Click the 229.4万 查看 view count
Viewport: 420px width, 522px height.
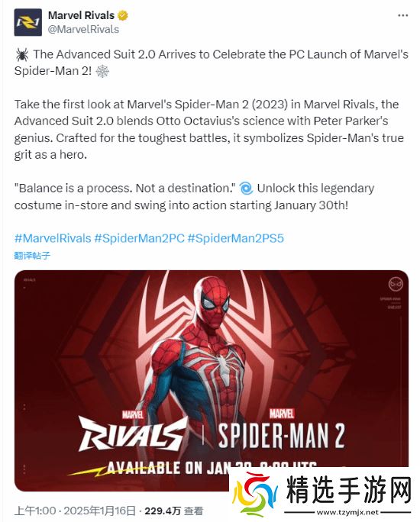[x=173, y=511]
